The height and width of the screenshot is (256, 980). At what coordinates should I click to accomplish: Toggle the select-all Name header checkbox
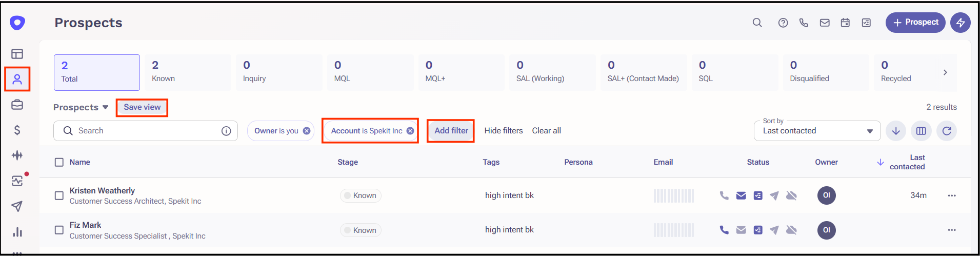[59, 162]
